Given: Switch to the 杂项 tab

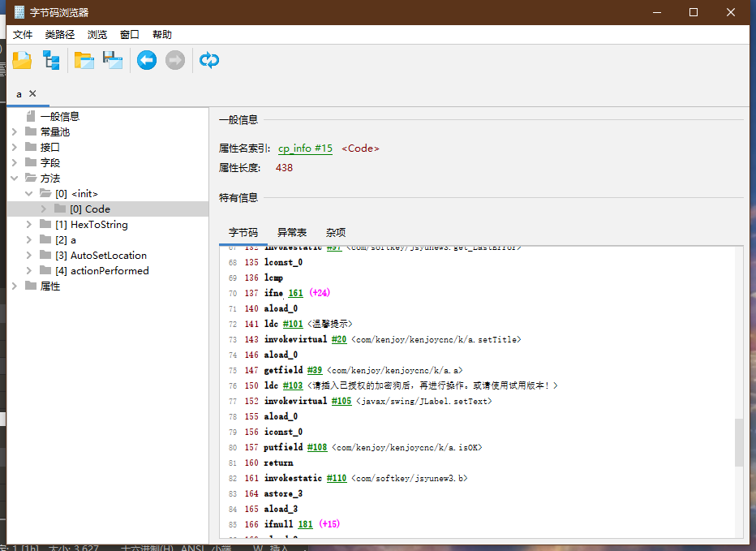Looking at the screenshot, I should [x=336, y=233].
